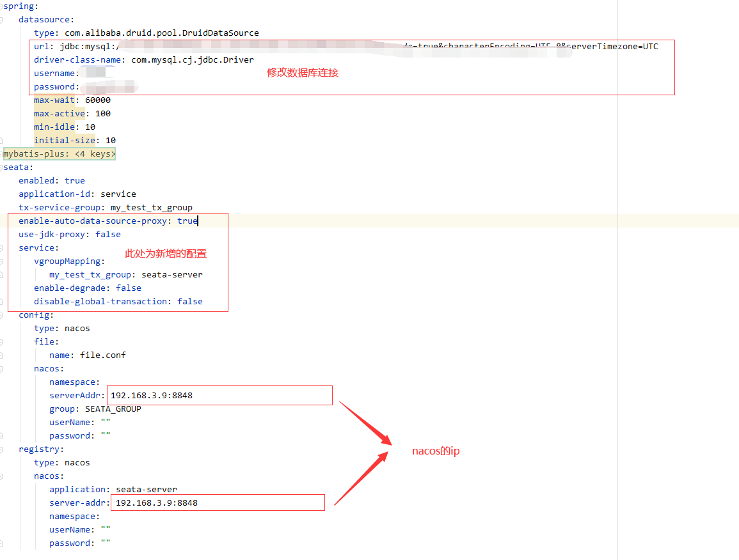Click the driver-class-name value com.mysql.cj.jdbc.Driver
Screen dimensions: 739x560
point(192,60)
